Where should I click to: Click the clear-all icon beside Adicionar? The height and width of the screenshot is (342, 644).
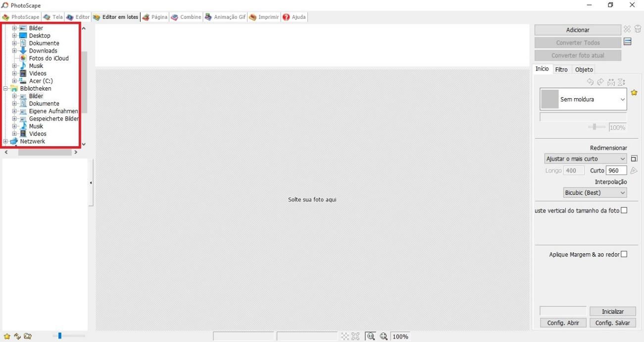tap(638, 29)
